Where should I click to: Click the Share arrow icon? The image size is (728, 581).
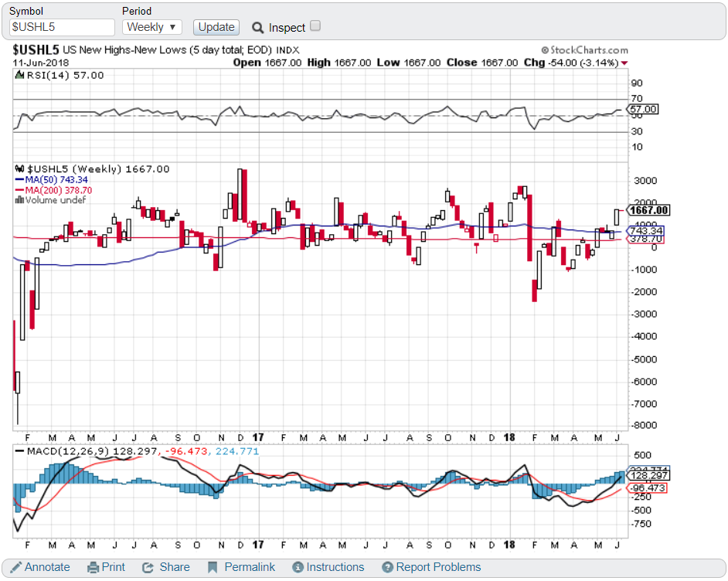[148, 568]
